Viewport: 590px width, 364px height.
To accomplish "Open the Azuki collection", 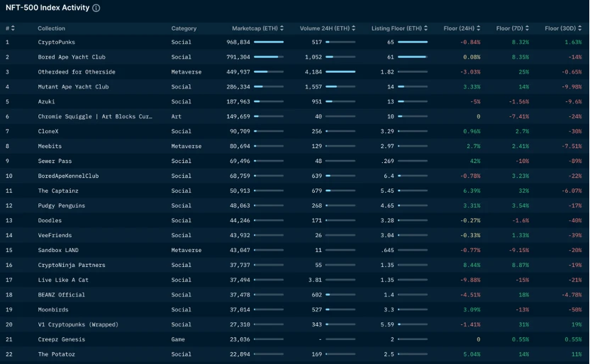I will [46, 101].
